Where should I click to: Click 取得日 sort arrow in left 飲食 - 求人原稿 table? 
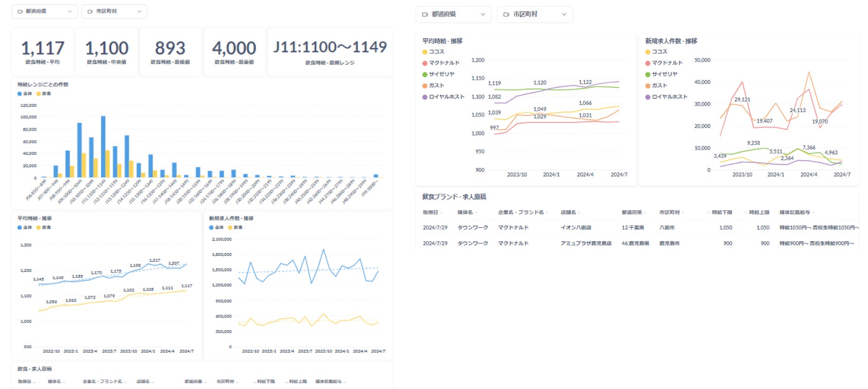coord(34,382)
